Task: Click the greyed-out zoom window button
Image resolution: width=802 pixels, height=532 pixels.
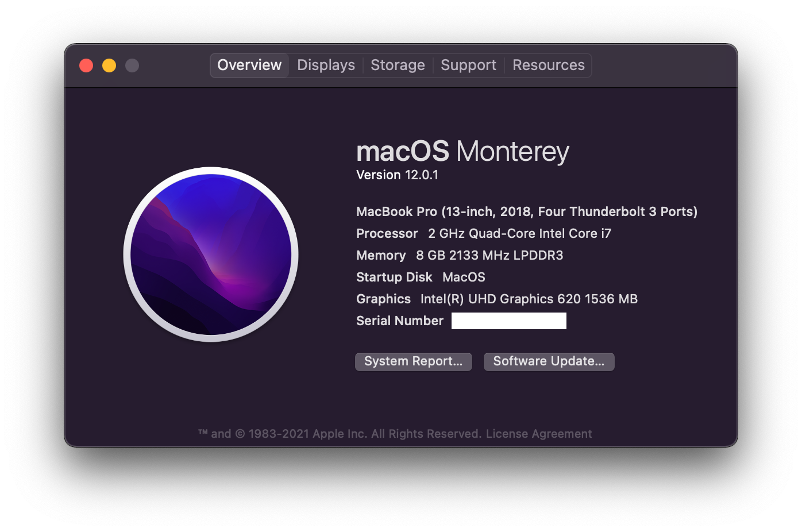Action: pos(132,65)
